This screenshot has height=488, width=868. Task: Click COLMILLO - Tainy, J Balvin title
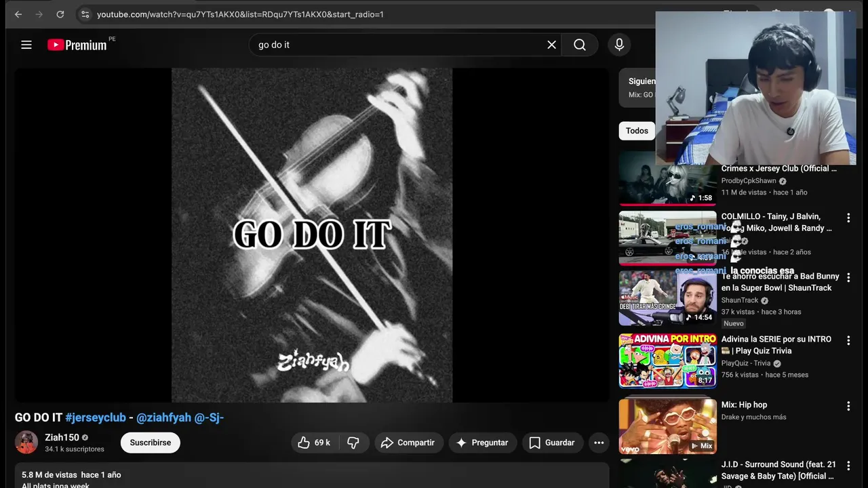point(776,222)
